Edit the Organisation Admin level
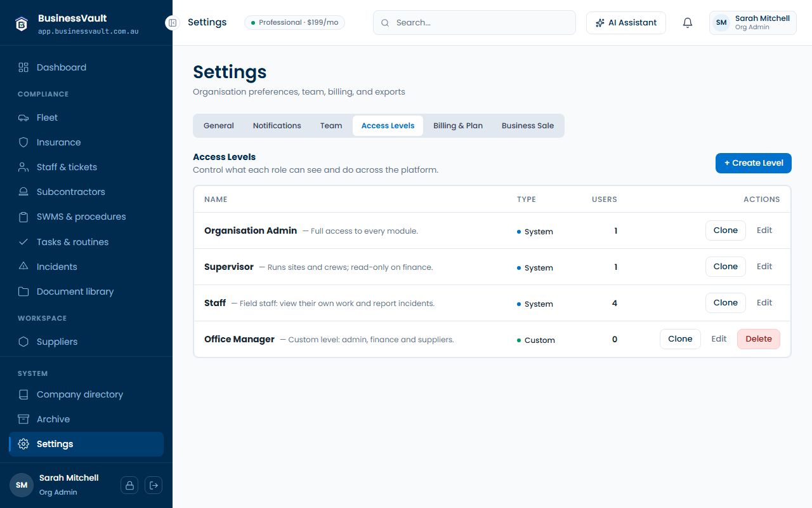Screen dimensions: 812x508 pyautogui.click(x=764, y=231)
